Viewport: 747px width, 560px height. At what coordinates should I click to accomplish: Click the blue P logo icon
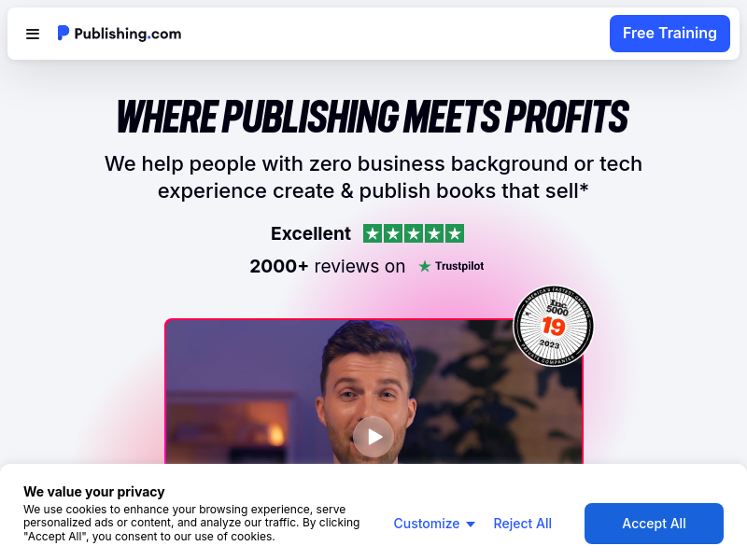(x=63, y=33)
